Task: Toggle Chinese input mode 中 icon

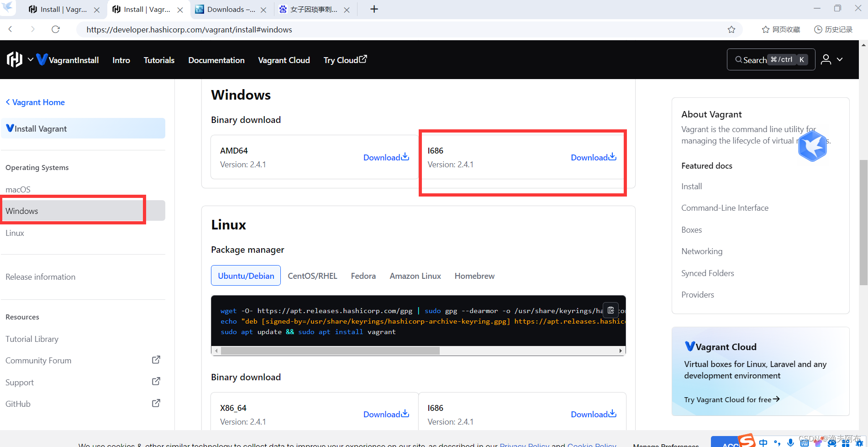Action: pyautogui.click(x=763, y=442)
